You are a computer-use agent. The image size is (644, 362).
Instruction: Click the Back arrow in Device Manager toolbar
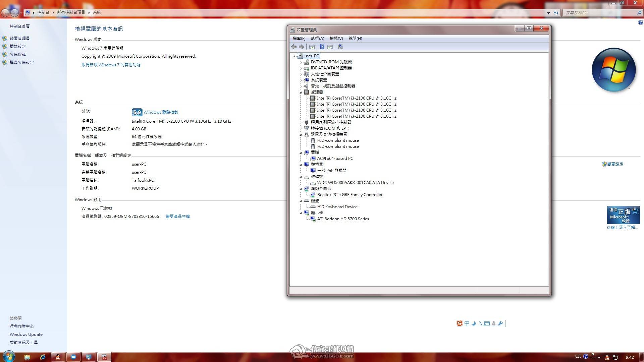pos(294,47)
